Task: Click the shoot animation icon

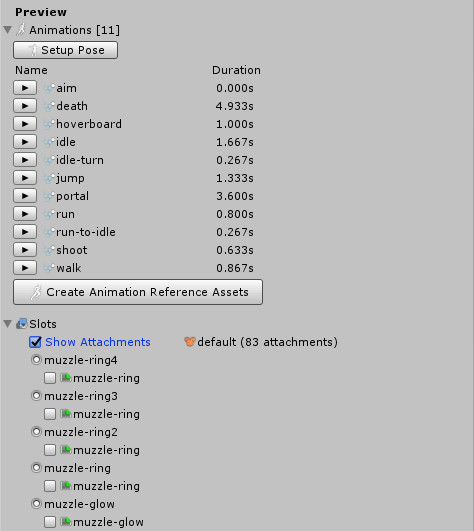Action: (49, 250)
